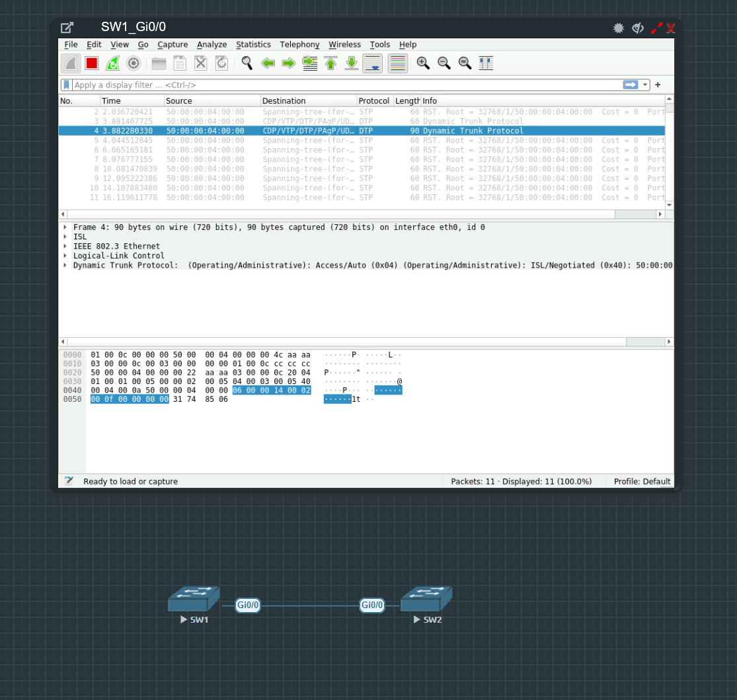Go to the first packet
The width and height of the screenshot is (737, 700).
[330, 63]
